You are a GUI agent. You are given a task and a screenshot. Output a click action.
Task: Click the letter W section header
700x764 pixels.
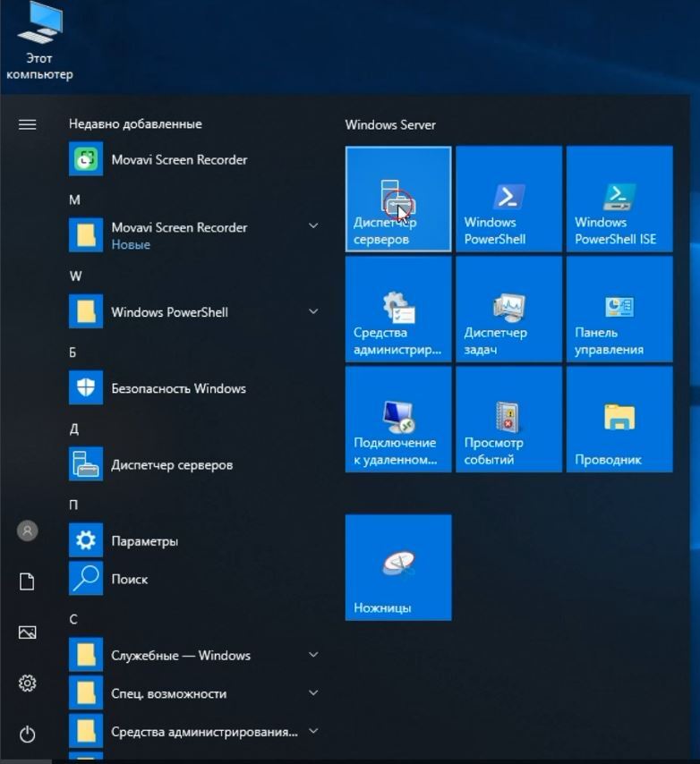click(75, 276)
